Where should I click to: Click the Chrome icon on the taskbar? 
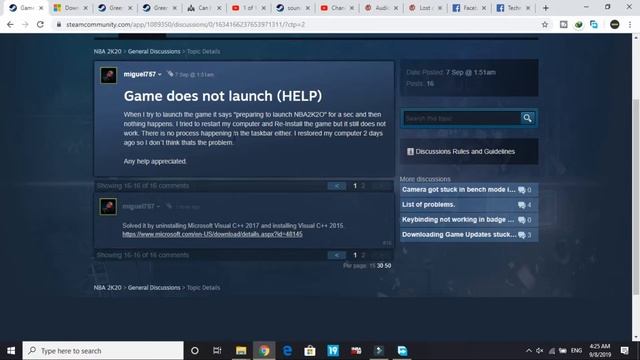point(264,351)
